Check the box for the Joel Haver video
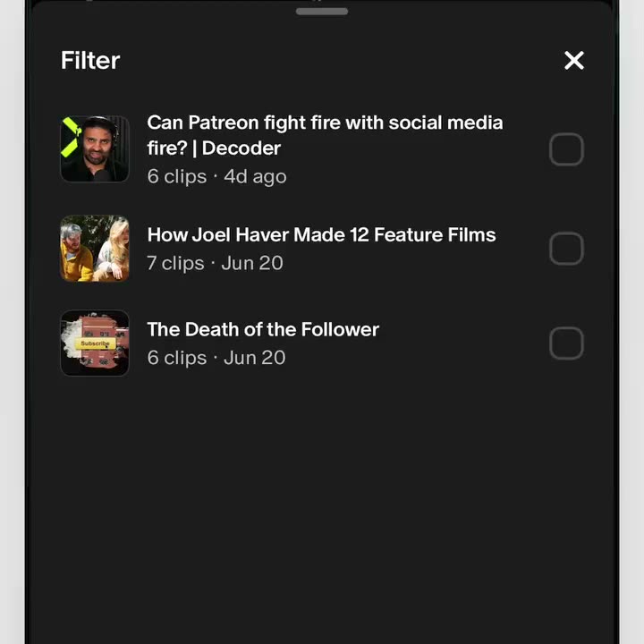Image resolution: width=644 pixels, height=644 pixels. pyautogui.click(x=566, y=249)
